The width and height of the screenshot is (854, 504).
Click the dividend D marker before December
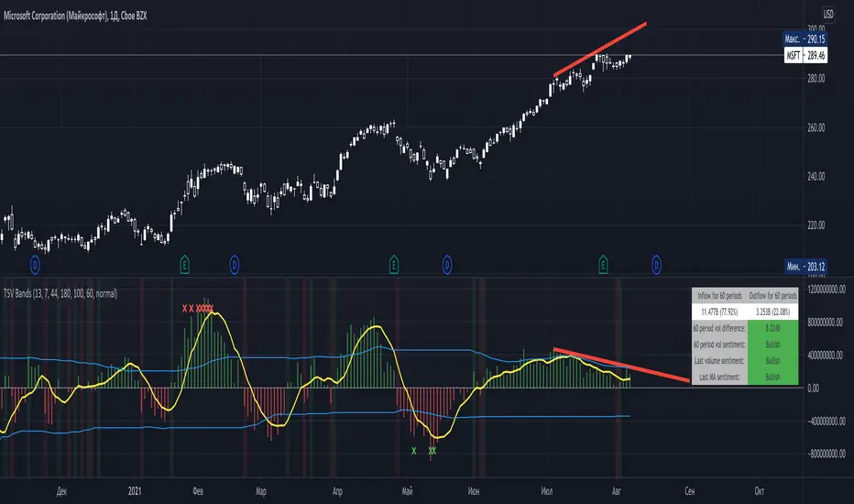pos(35,266)
